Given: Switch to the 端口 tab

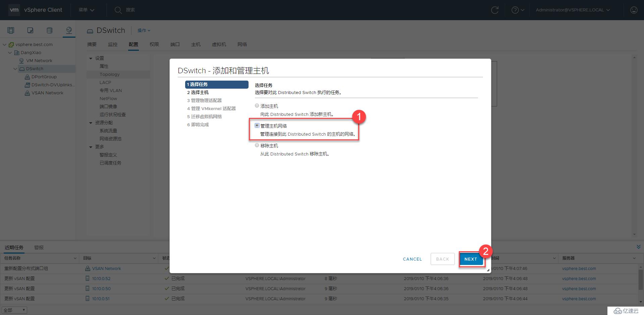Looking at the screenshot, I should pos(175,44).
